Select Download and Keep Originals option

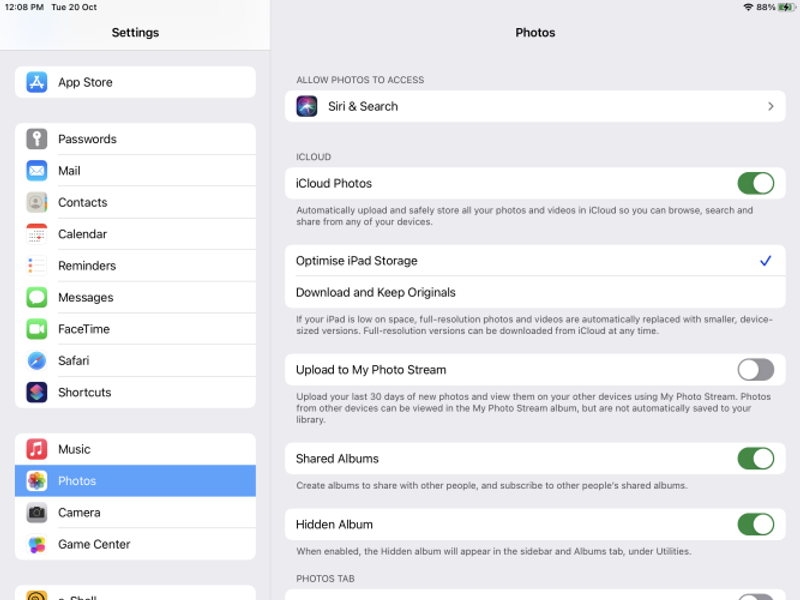click(x=376, y=293)
